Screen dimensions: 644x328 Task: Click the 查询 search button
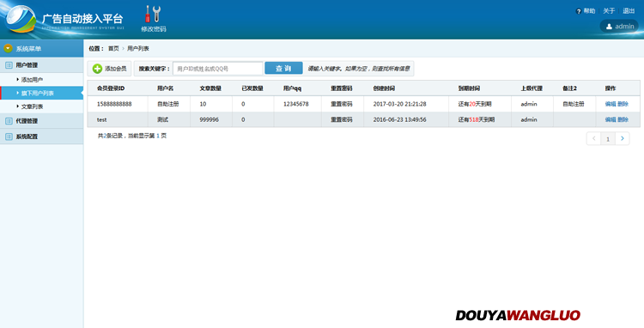tap(283, 68)
